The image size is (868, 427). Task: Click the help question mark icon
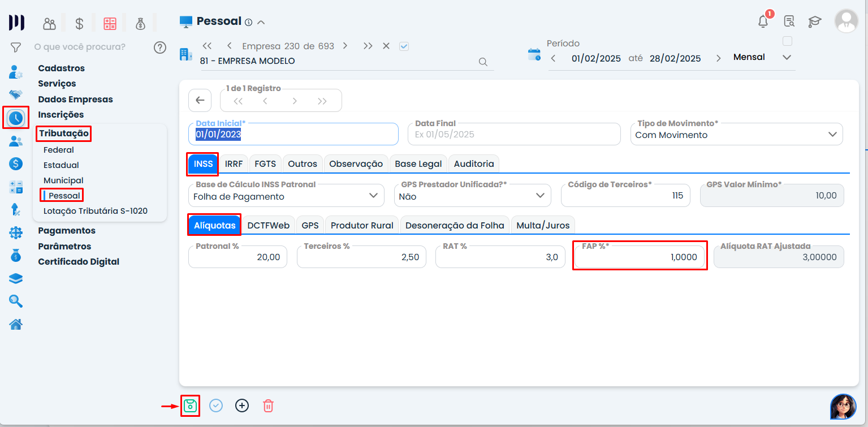point(160,47)
